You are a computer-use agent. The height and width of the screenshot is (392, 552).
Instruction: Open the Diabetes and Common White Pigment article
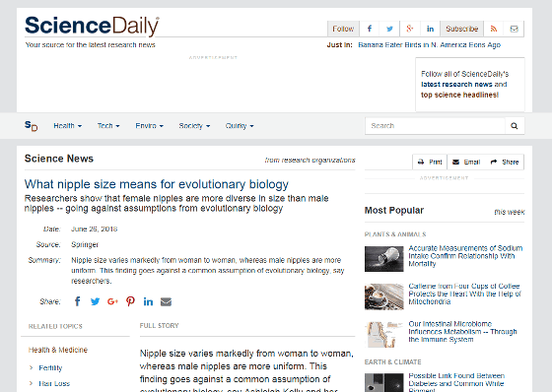[456, 383]
